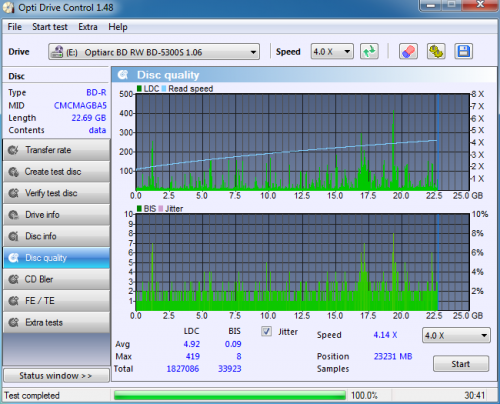
Task: Click the blue position marker in LDC graph
Action: (x=438, y=142)
